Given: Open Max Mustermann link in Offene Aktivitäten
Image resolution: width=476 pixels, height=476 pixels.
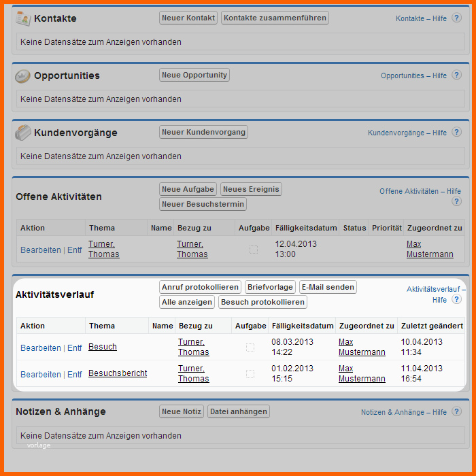Looking at the screenshot, I should (x=430, y=249).
